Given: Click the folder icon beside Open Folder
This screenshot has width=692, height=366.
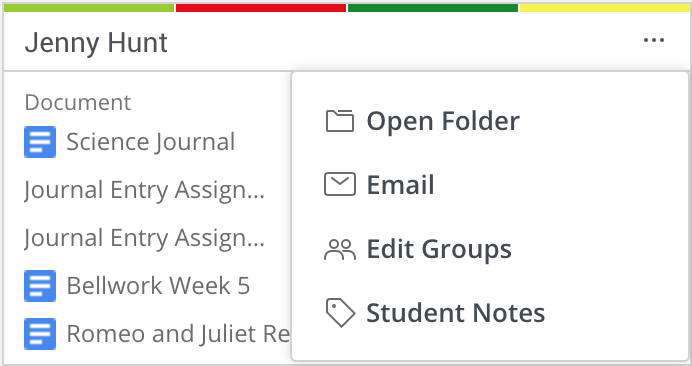Looking at the screenshot, I should point(339,121).
